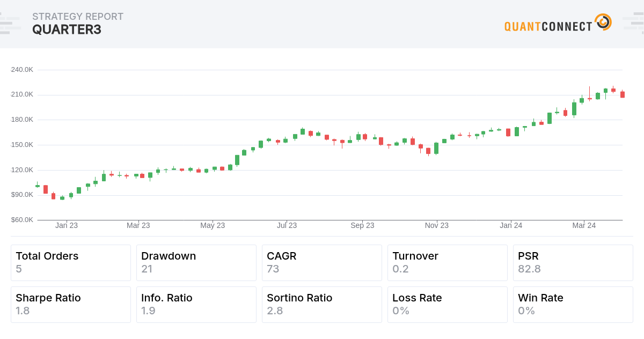Screen dimensions: 644x339
Task: Click the May 23 x-axis label
Action: (x=213, y=225)
